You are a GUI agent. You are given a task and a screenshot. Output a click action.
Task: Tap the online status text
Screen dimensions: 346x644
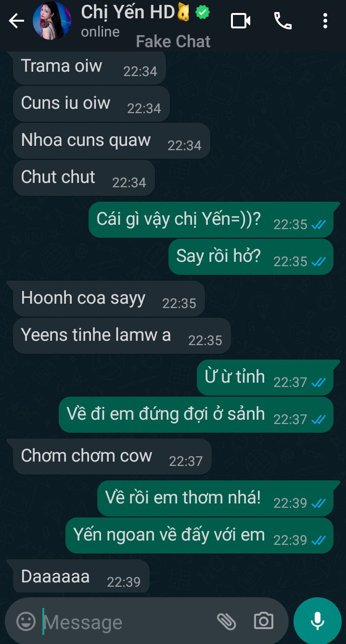pyautogui.click(x=100, y=32)
